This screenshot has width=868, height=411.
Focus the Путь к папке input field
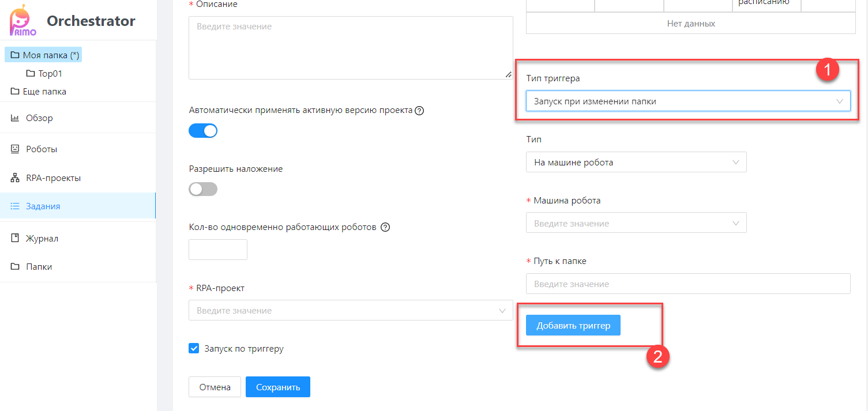coord(688,284)
